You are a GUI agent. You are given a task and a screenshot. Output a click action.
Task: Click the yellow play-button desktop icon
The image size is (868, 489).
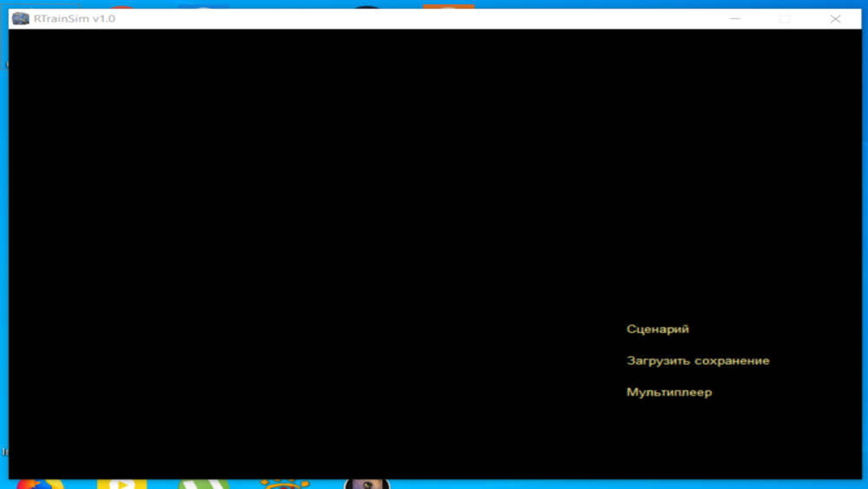tap(122, 484)
